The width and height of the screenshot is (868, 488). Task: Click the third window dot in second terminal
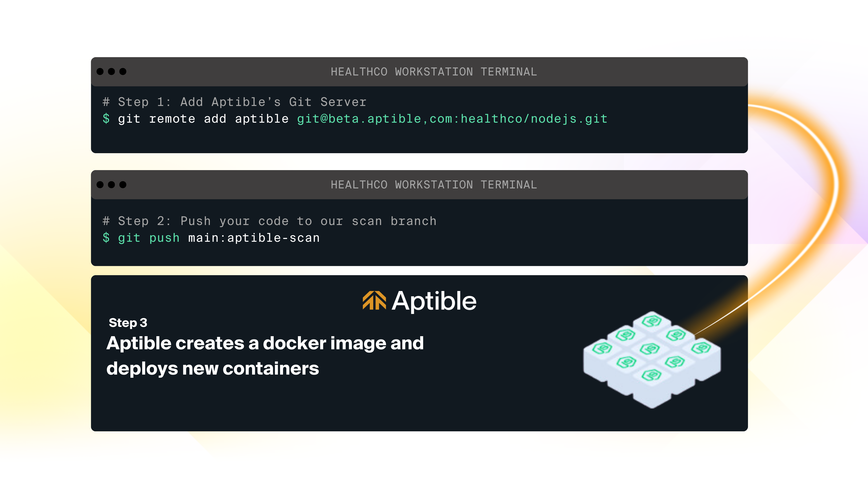[x=123, y=185]
